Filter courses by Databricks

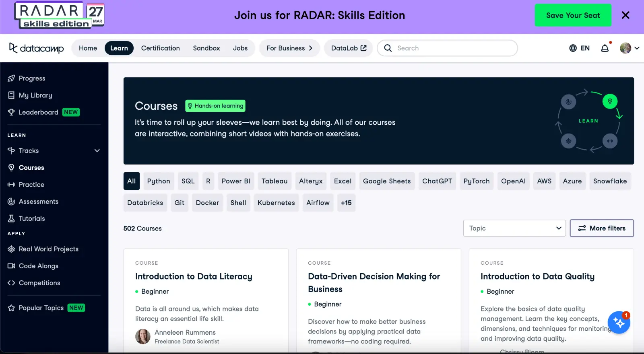(x=145, y=203)
